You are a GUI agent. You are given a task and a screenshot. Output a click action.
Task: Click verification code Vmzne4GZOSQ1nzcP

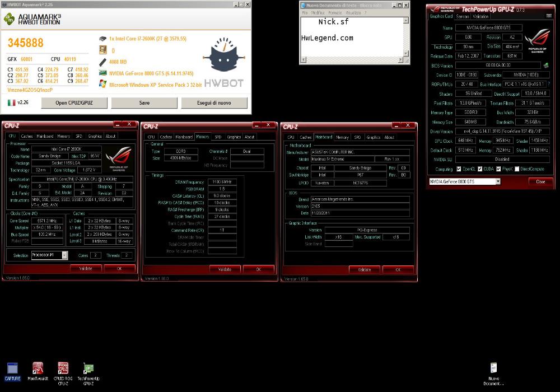point(30,90)
